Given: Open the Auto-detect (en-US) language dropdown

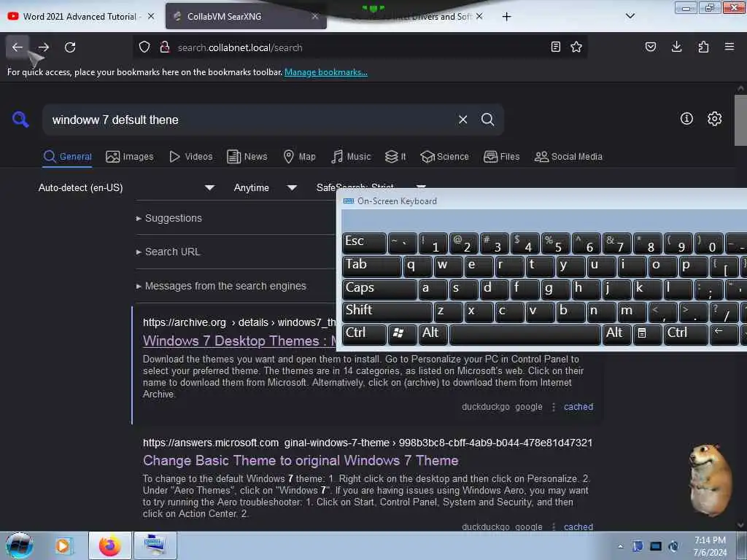Looking at the screenshot, I should point(126,187).
